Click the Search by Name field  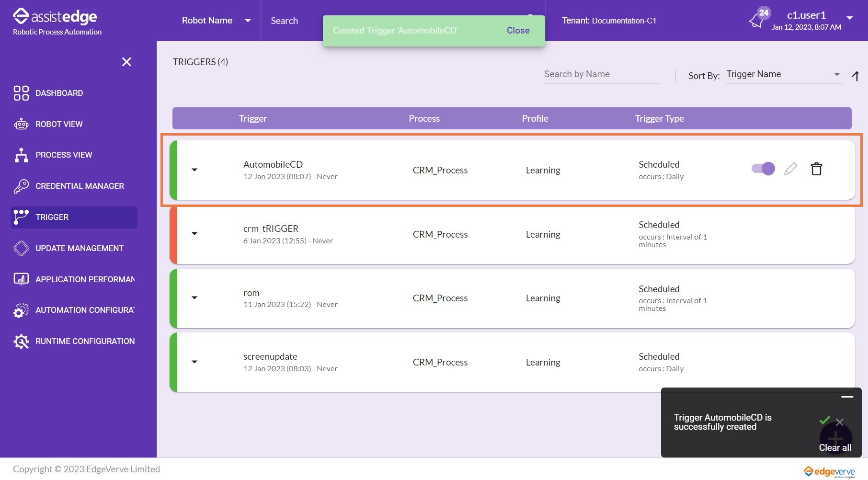click(602, 74)
